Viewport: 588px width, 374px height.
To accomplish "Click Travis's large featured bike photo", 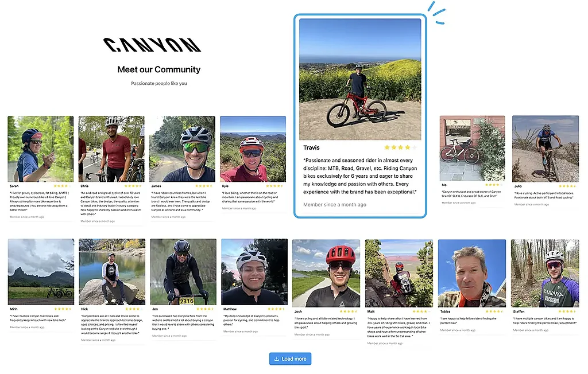I will (360, 79).
